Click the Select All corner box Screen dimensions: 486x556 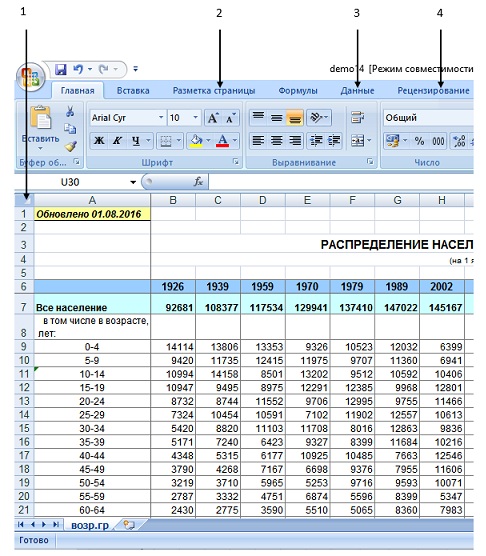pyautogui.click(x=24, y=200)
